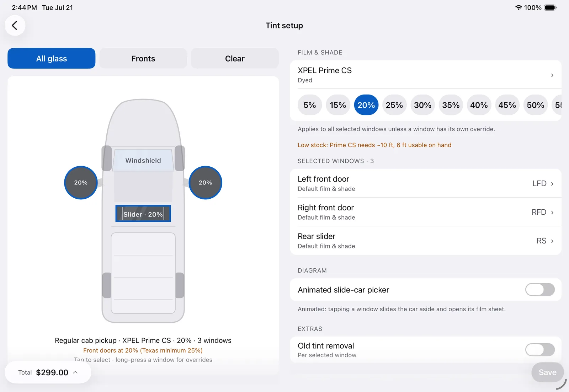The height and width of the screenshot is (392, 569).
Task: Open Left front door overrides
Action: pos(426,183)
